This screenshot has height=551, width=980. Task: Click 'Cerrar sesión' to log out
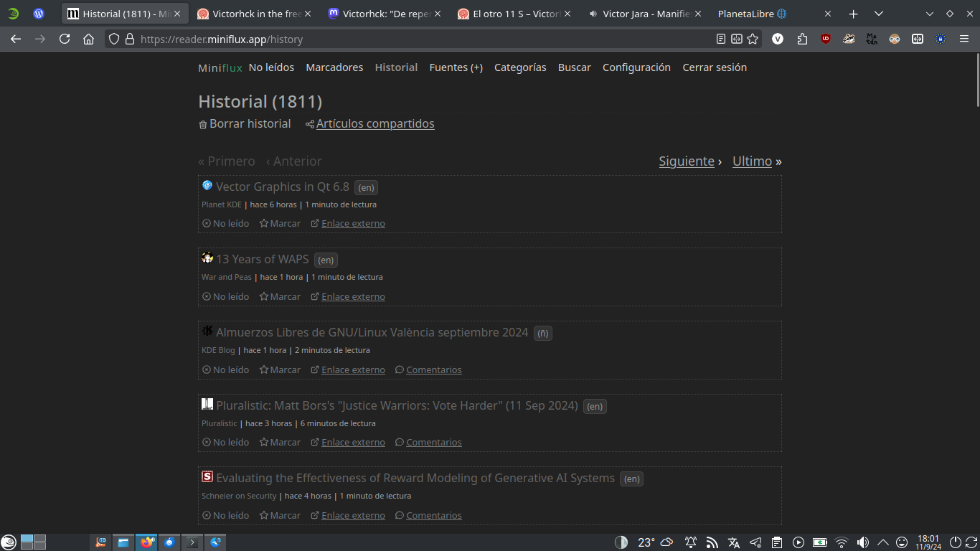(715, 67)
